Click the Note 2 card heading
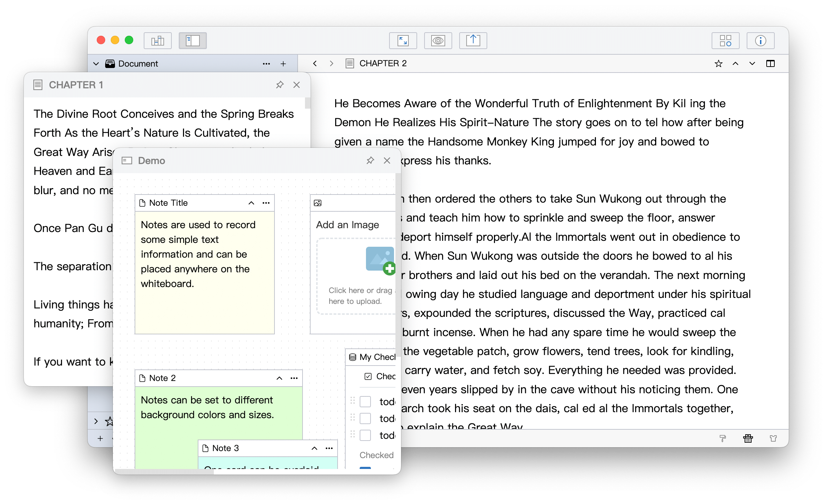The height and width of the screenshot is (504, 828). (162, 378)
